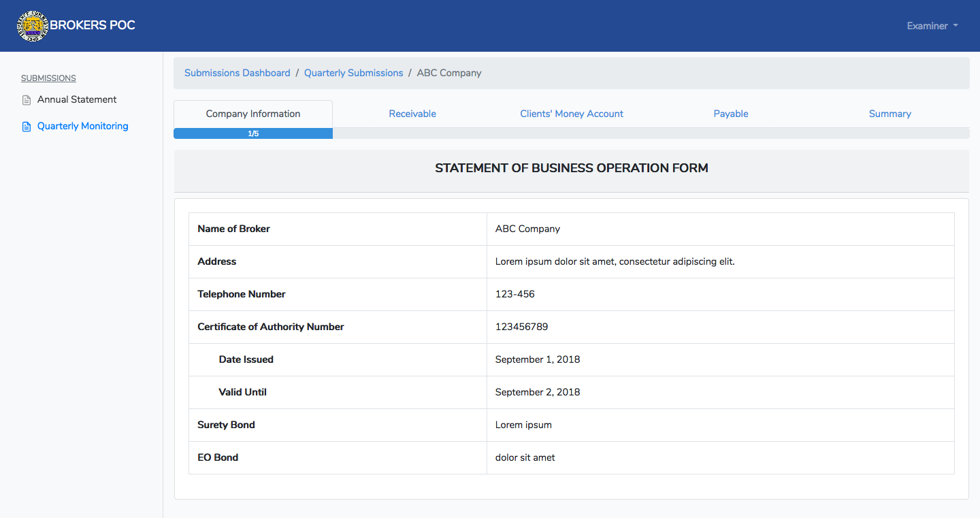Click the Certificate of Authority Number label

[271, 327]
